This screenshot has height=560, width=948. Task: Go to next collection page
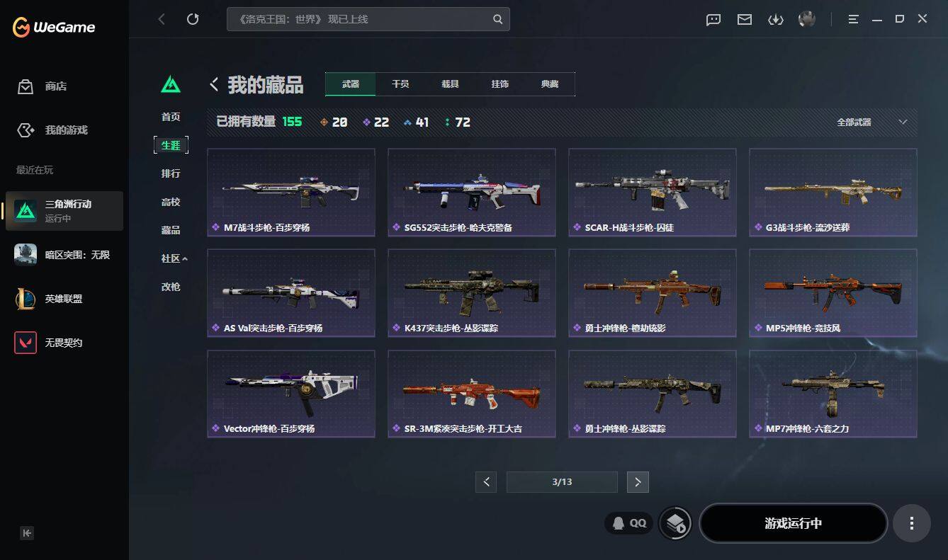coord(638,482)
